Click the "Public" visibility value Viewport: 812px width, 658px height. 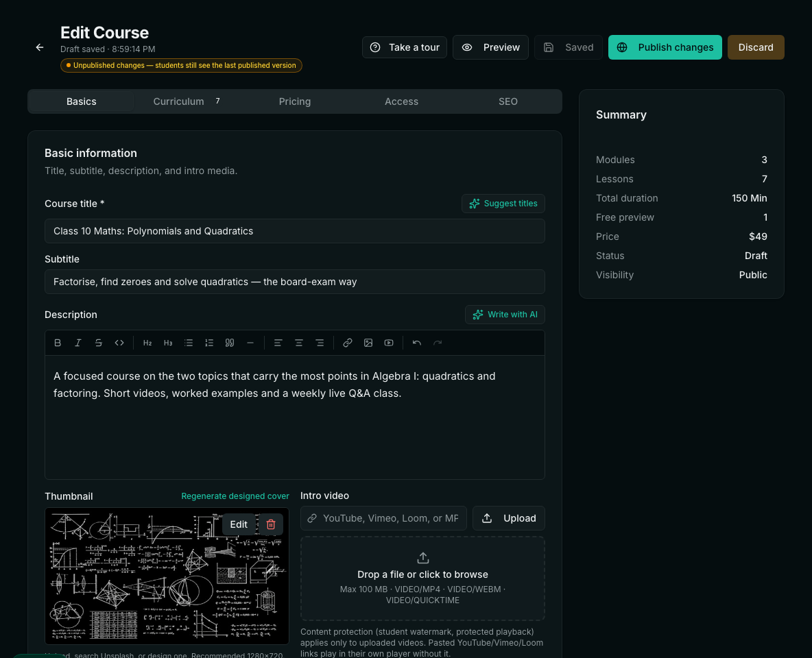(x=753, y=275)
